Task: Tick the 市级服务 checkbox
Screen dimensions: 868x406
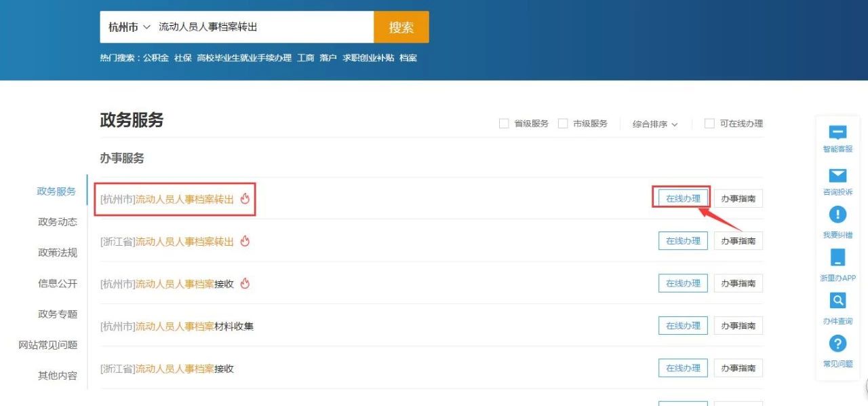Action: click(x=563, y=124)
